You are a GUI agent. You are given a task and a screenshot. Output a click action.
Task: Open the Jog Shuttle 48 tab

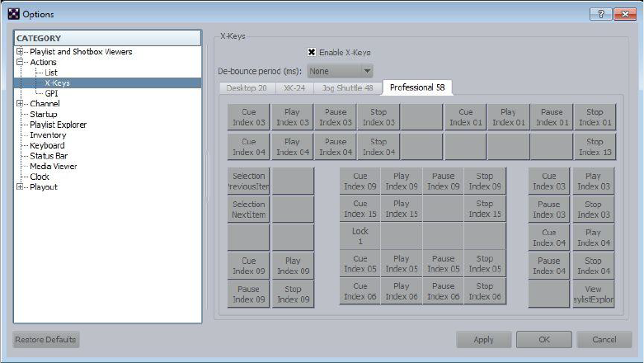347,88
